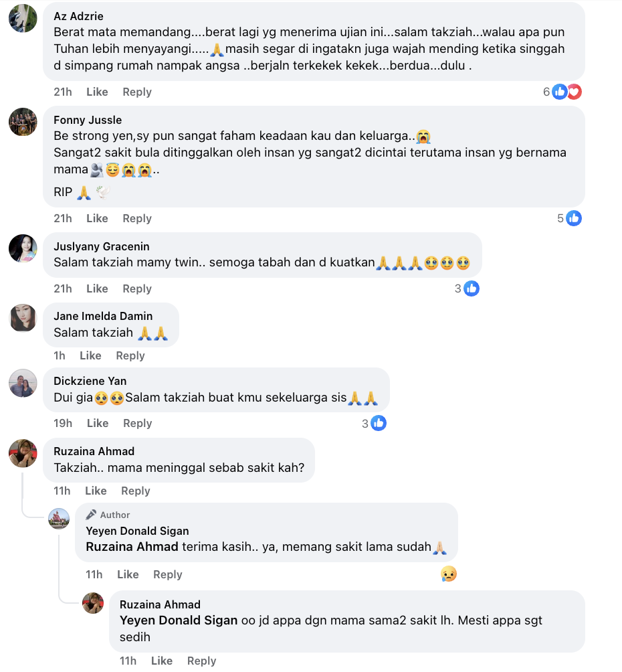
Task: Open Fonny Jussle's profile avatar
Action: coord(23,122)
